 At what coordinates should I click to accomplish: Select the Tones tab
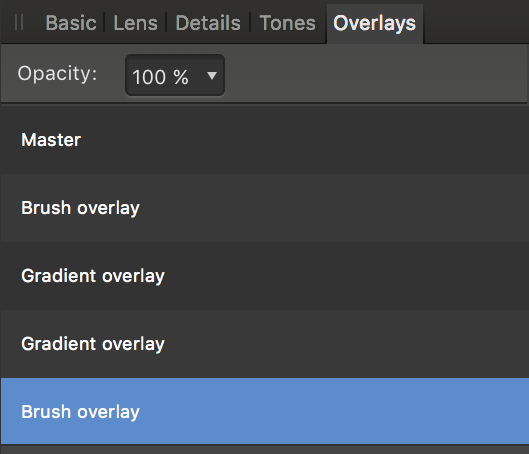tap(287, 23)
